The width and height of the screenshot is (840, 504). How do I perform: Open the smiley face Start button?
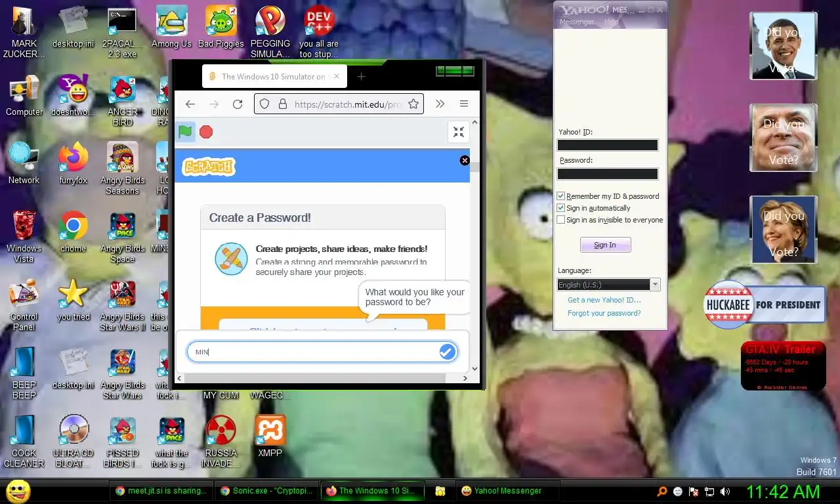pos(18,491)
